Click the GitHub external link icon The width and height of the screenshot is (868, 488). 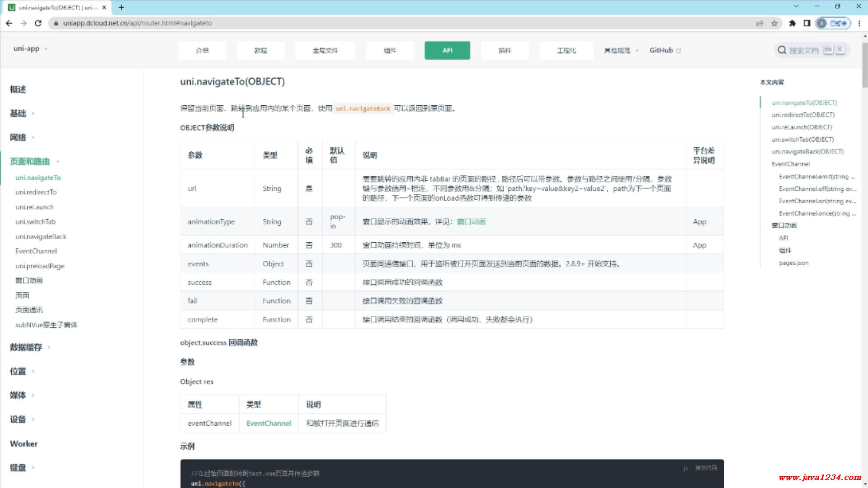tap(679, 51)
